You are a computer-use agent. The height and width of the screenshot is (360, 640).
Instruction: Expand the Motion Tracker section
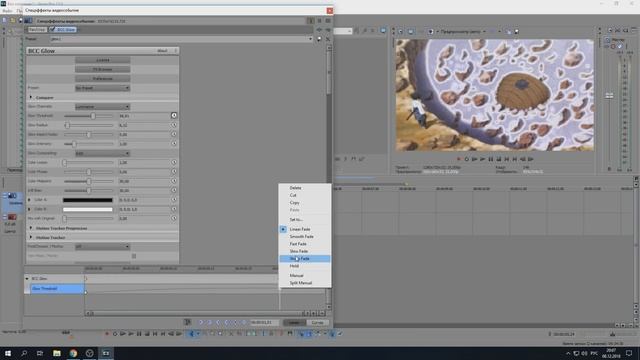pyautogui.click(x=31, y=238)
